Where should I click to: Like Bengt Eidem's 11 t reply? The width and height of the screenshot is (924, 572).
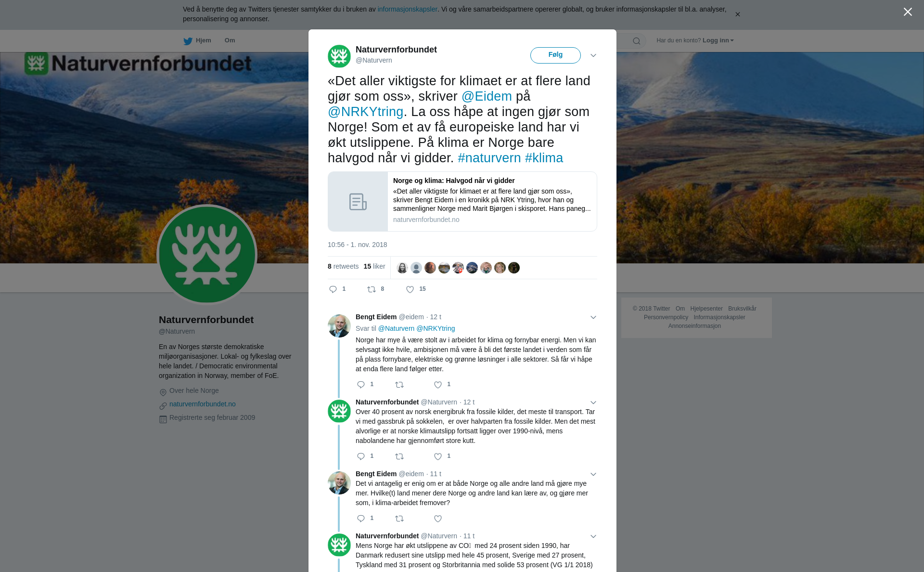438,519
